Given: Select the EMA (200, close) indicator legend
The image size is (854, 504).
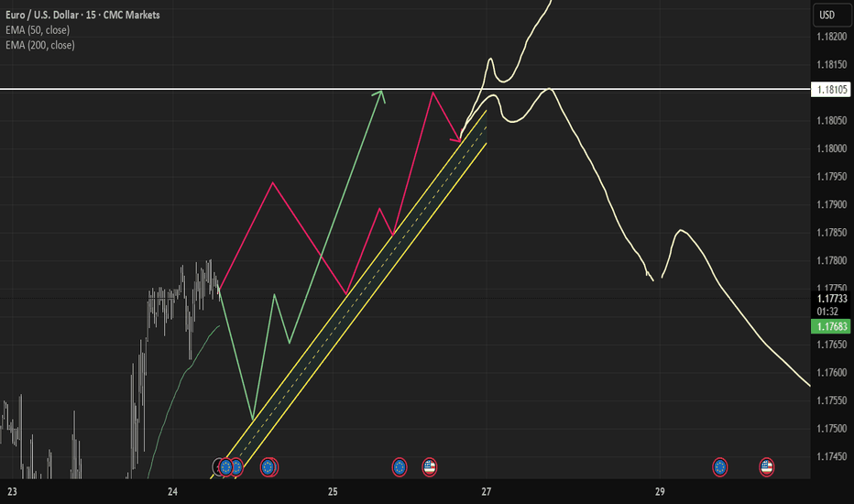Looking at the screenshot, I should 40,45.
